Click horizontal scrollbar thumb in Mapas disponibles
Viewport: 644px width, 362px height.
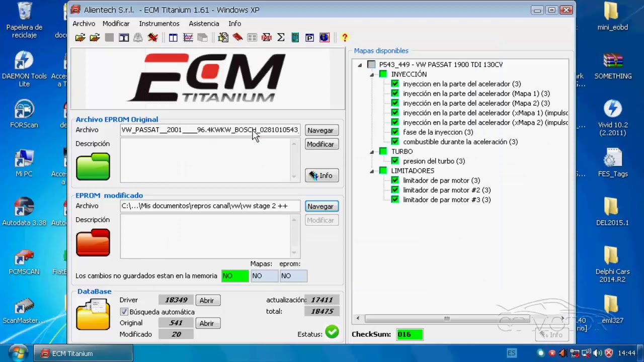tap(446, 318)
